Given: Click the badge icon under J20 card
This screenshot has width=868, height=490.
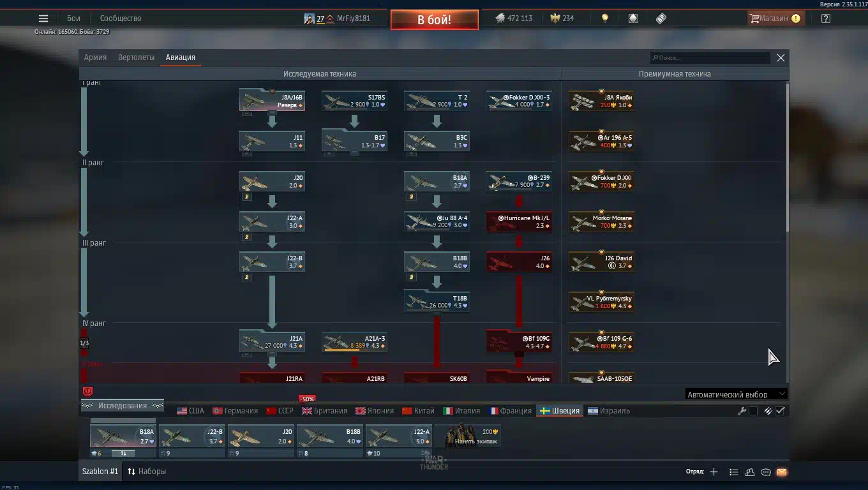Looking at the screenshot, I should pos(247,197).
